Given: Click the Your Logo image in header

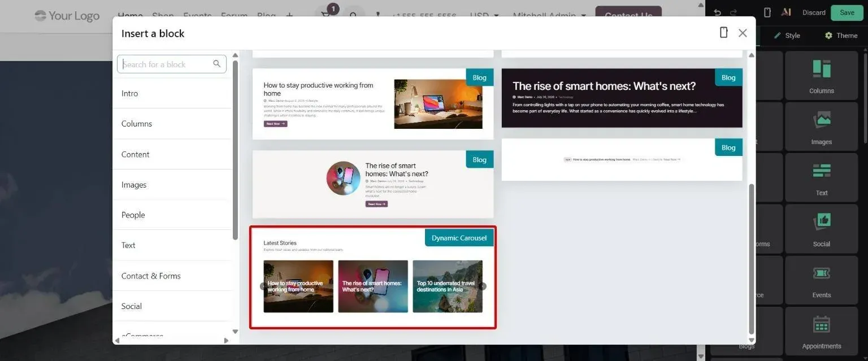Looking at the screenshot, I should 67,16.
